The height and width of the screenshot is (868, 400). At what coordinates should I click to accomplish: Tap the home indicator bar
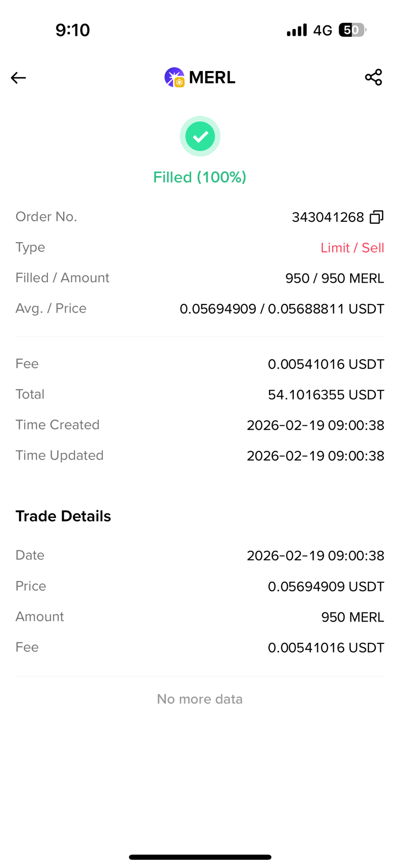click(200, 857)
